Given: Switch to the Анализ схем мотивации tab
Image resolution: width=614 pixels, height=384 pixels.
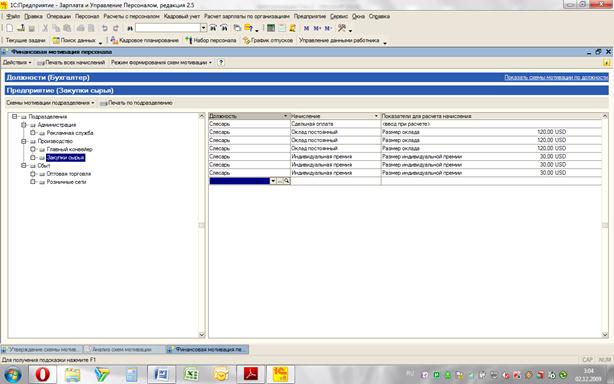Looking at the screenshot, I should (121, 350).
